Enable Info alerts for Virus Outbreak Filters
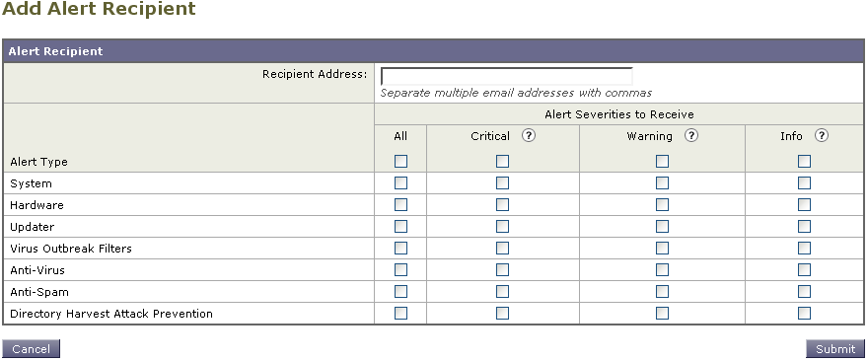This screenshot has height=361, width=868. click(x=804, y=248)
